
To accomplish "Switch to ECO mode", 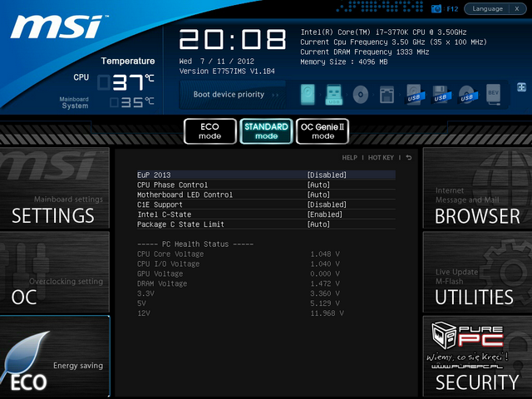I will click(209, 131).
